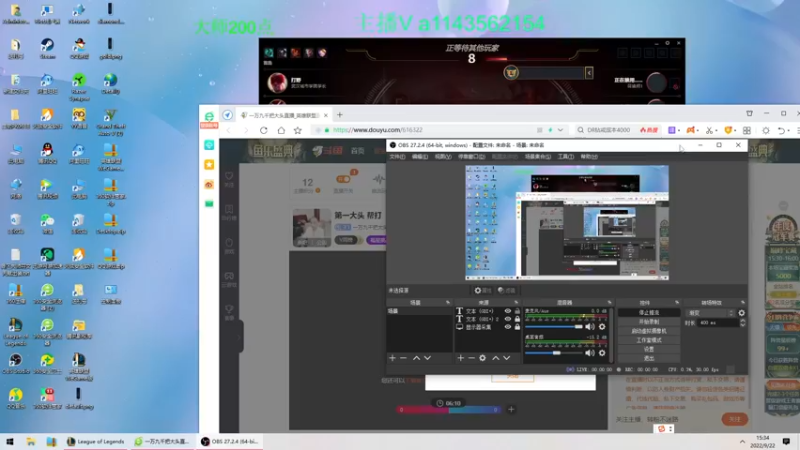Click the OBS preview canvas
Screen dimensions: 800x450
[x=567, y=222]
